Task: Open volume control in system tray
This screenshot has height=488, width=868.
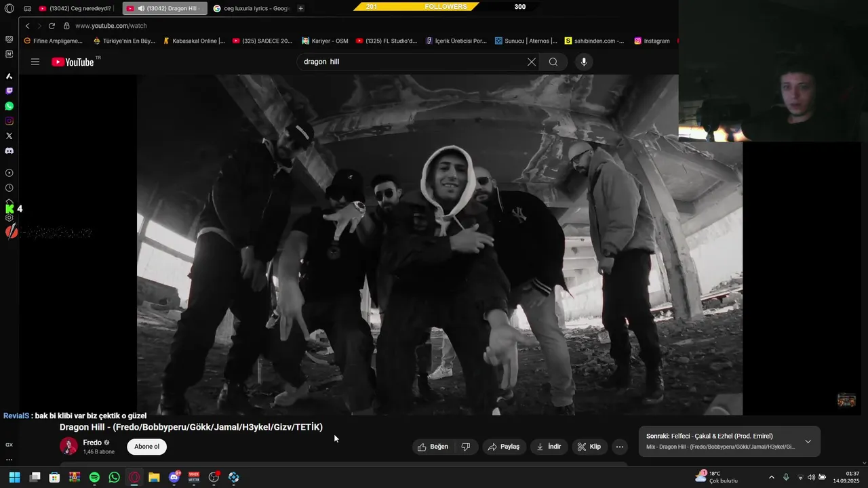Action: pyautogui.click(x=811, y=477)
